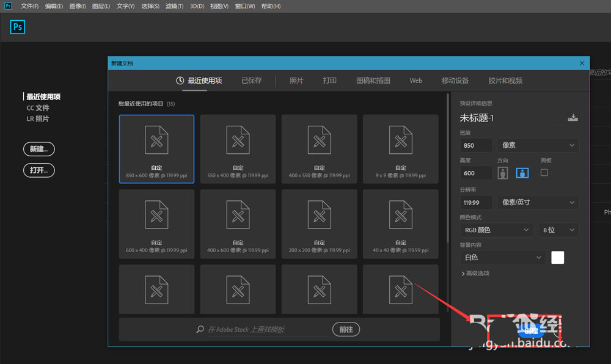Select the portrait orientation icon under 方向
The height and width of the screenshot is (364, 611).
(502, 172)
